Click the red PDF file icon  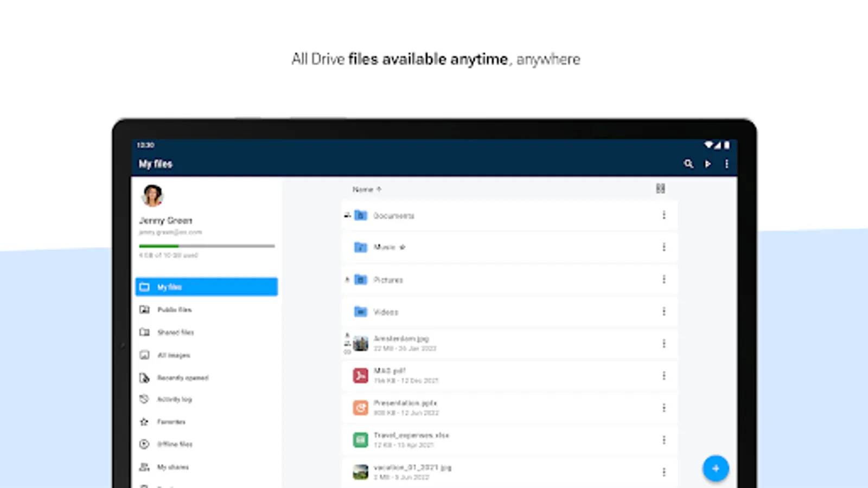pos(361,375)
